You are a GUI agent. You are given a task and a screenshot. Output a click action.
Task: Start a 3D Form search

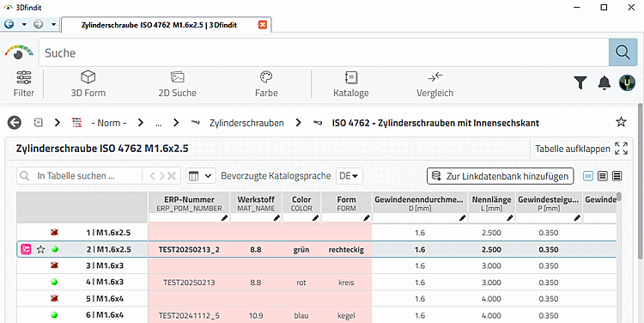(x=88, y=84)
